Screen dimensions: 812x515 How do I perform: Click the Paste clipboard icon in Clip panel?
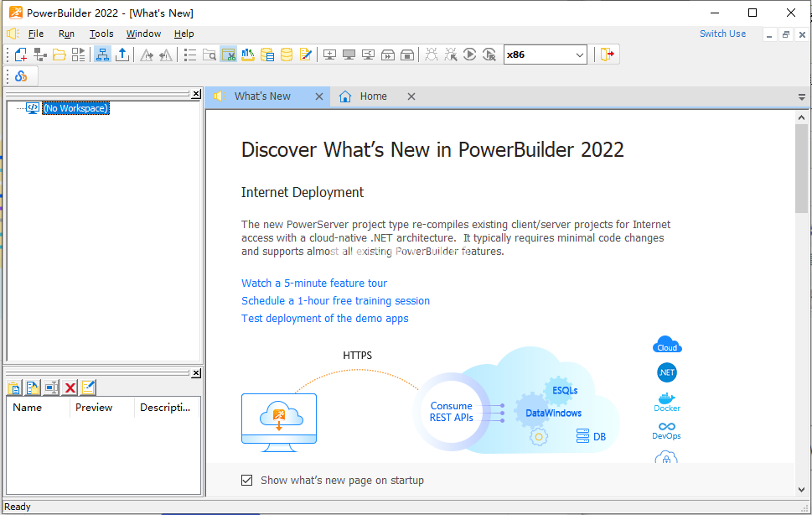(14, 388)
